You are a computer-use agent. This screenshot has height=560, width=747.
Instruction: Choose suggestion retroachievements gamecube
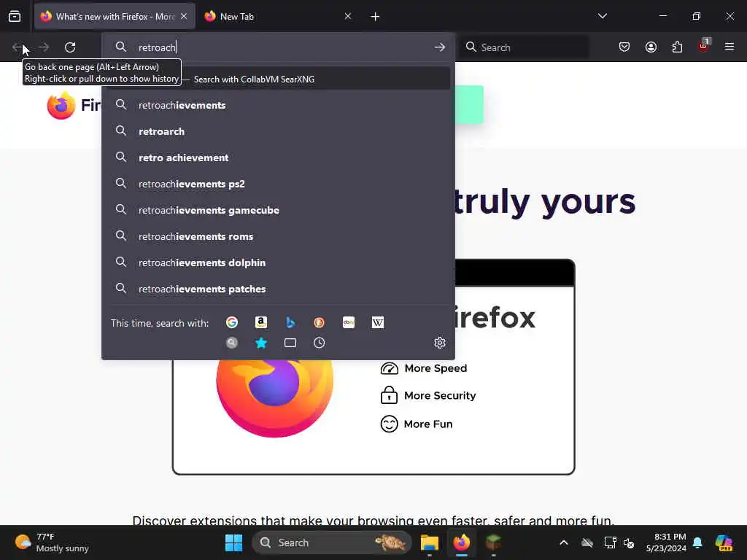pos(278,210)
